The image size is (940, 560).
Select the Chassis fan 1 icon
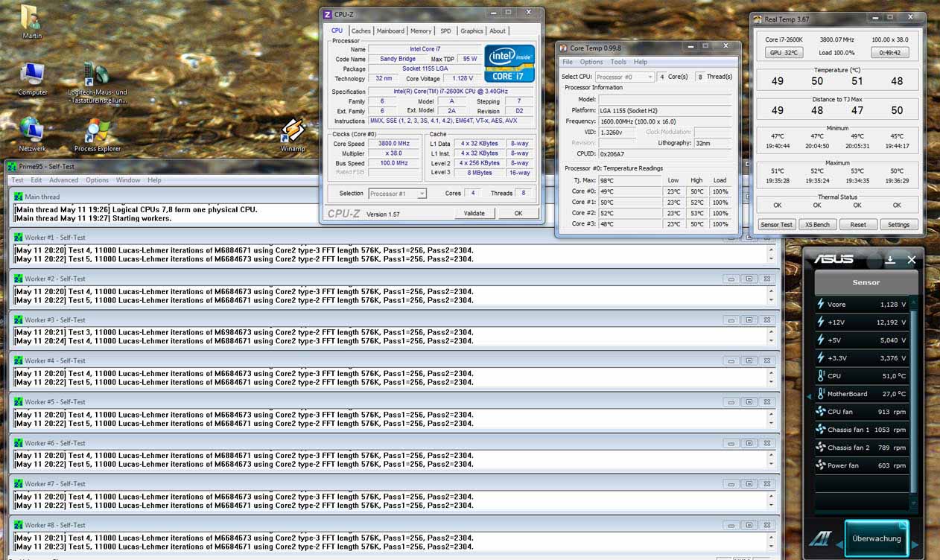(821, 429)
